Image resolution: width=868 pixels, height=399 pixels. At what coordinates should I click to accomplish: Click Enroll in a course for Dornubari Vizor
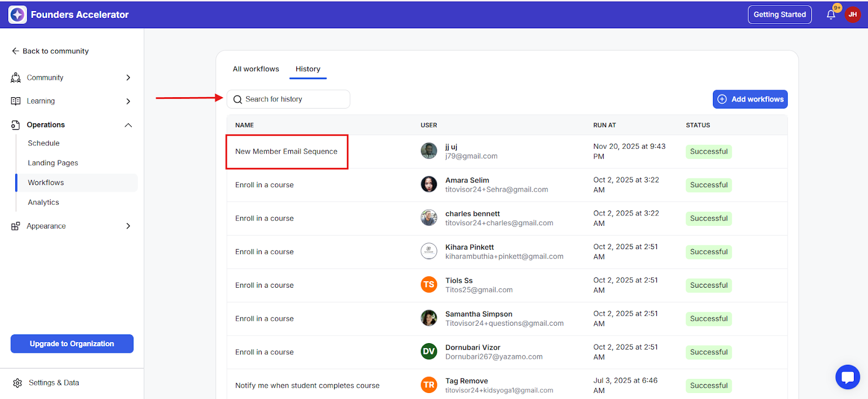(x=265, y=352)
